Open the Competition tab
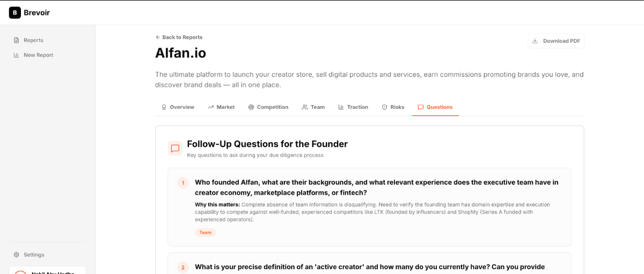644x274 pixels. point(268,107)
